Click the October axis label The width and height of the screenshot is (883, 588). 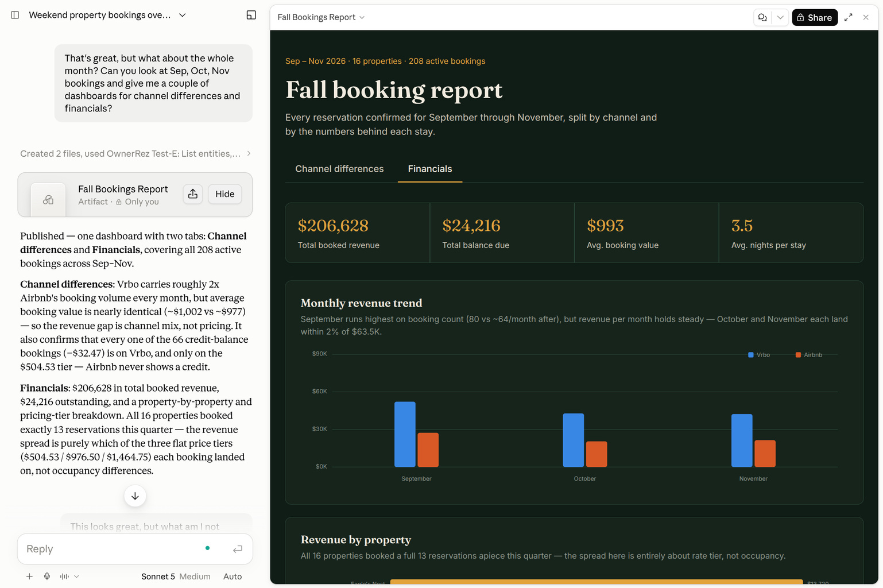click(585, 478)
